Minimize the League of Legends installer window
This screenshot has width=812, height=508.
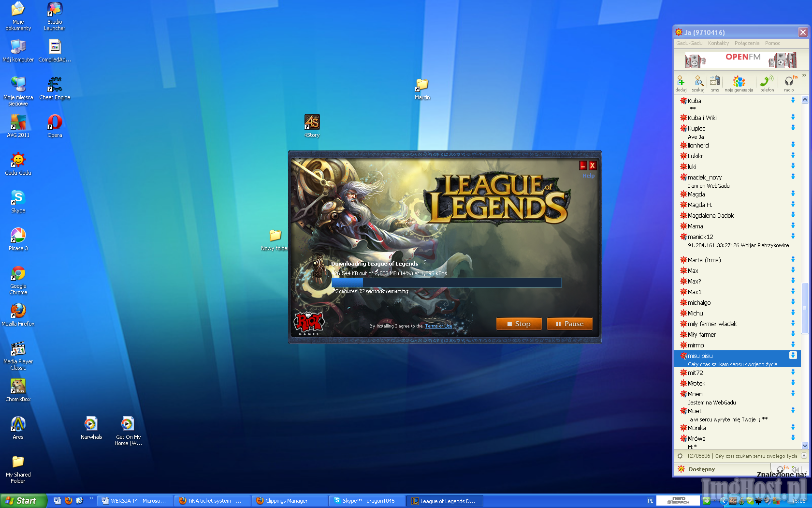pyautogui.click(x=583, y=165)
